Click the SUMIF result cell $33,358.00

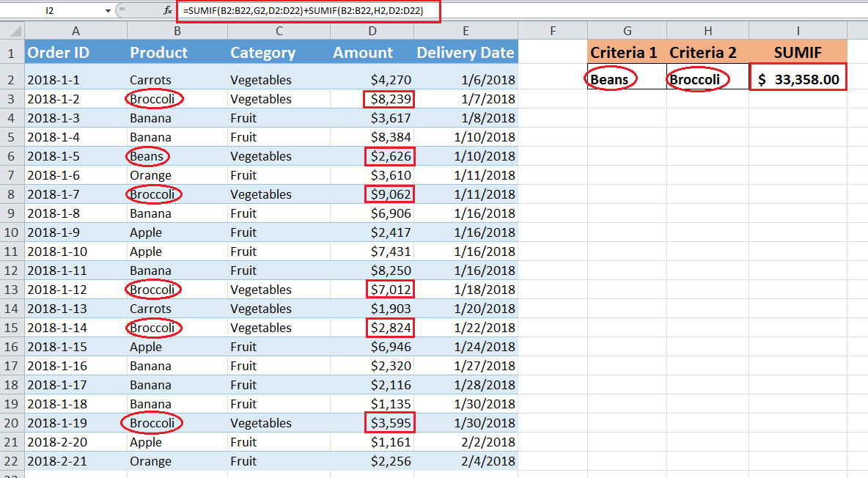[798, 78]
